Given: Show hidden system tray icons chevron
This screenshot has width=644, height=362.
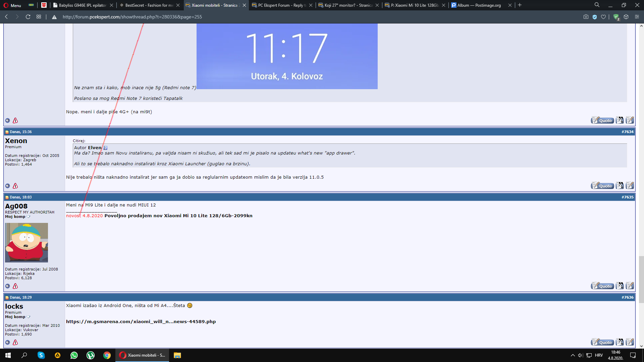Looking at the screenshot, I should point(573,355).
